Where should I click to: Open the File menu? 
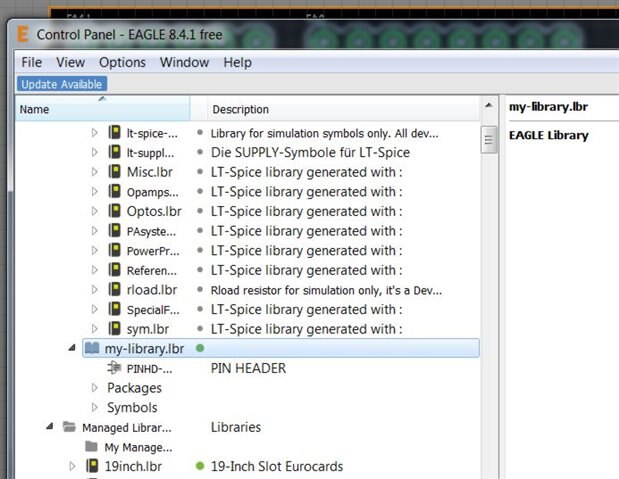point(32,62)
